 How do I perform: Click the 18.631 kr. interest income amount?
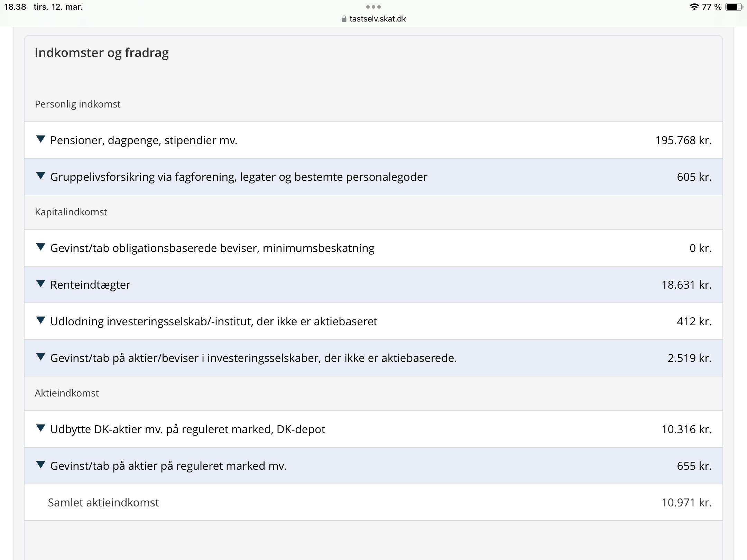(x=686, y=285)
